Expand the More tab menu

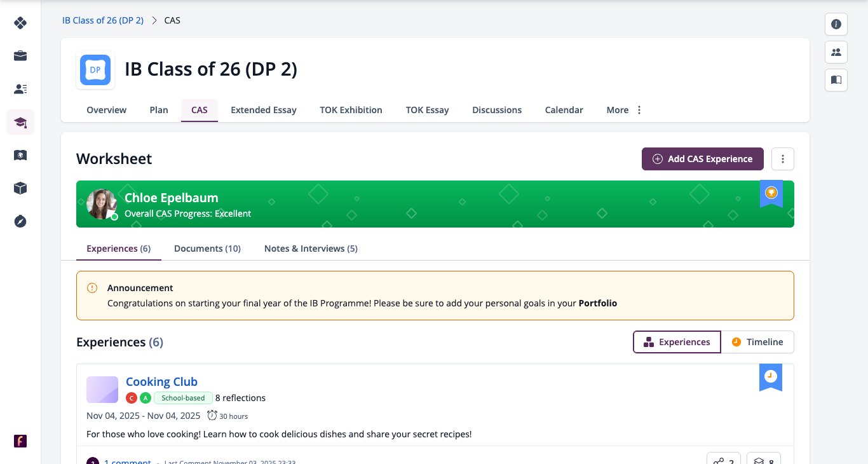(625, 110)
